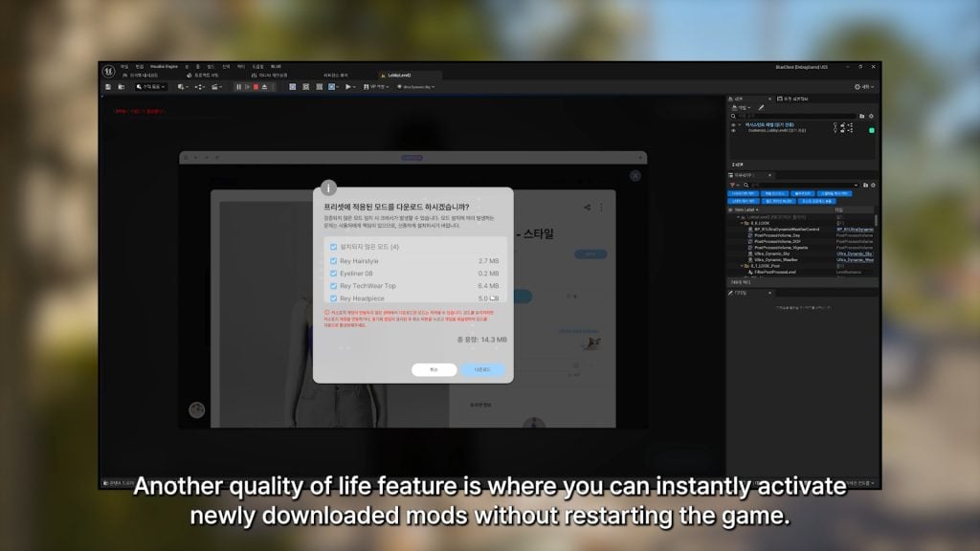Click the save icon in editor toolbar

click(108, 87)
